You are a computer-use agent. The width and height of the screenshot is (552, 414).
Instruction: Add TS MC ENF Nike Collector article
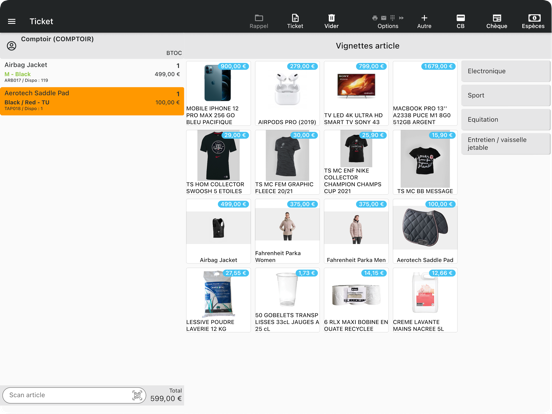coord(356,162)
